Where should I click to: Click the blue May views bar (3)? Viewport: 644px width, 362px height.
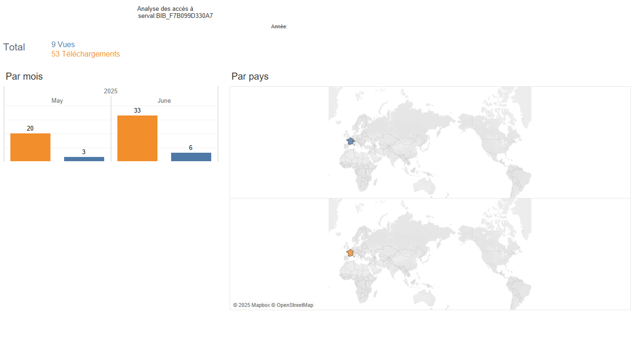(x=84, y=159)
